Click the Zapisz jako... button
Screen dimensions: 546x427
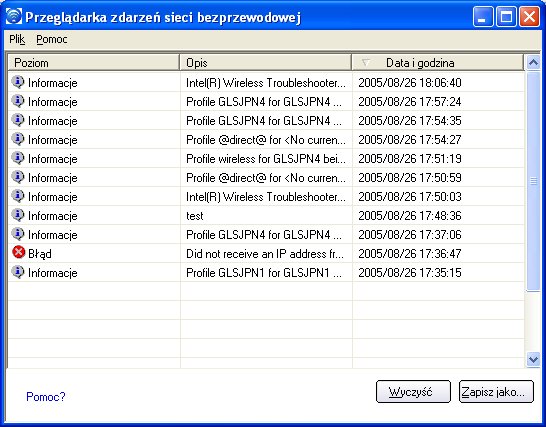496,392
